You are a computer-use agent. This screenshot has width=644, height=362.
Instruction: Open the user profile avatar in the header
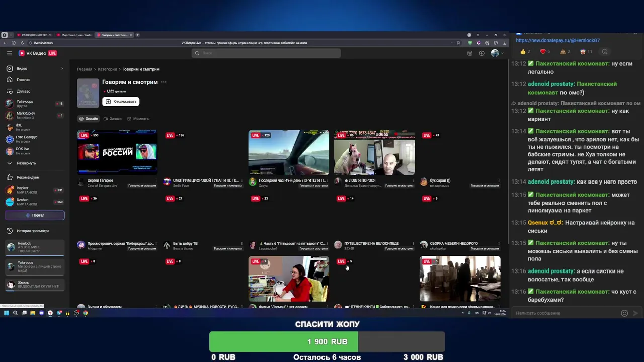coord(495,53)
